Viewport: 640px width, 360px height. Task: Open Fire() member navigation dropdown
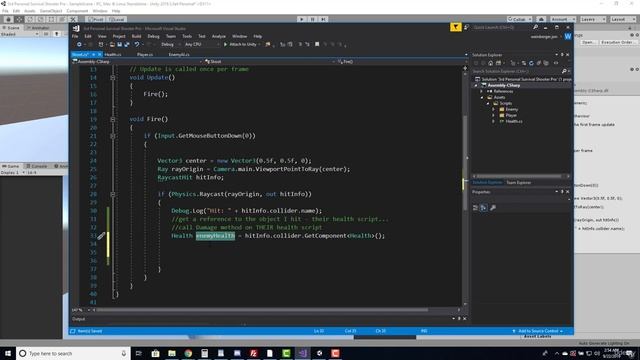point(401,62)
